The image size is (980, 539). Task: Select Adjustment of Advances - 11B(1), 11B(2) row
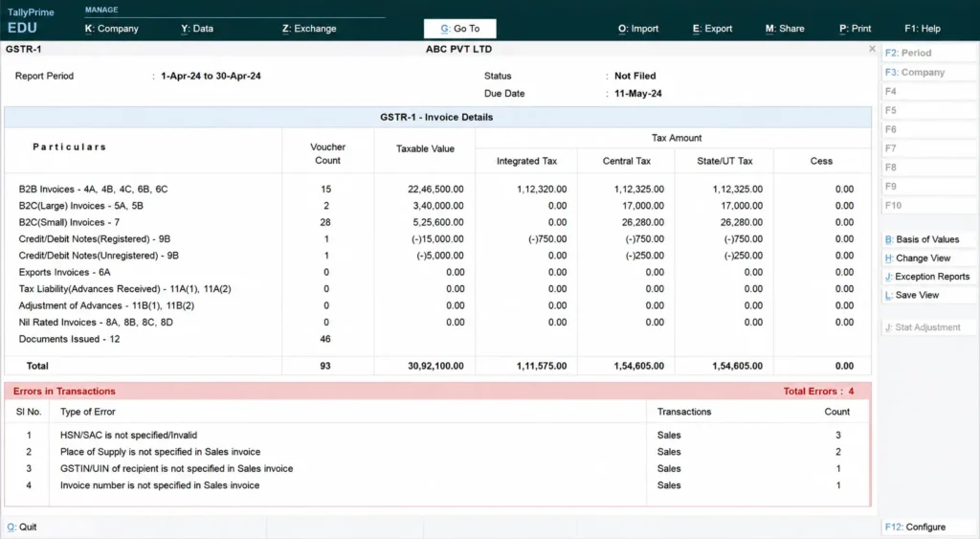[x=437, y=305]
